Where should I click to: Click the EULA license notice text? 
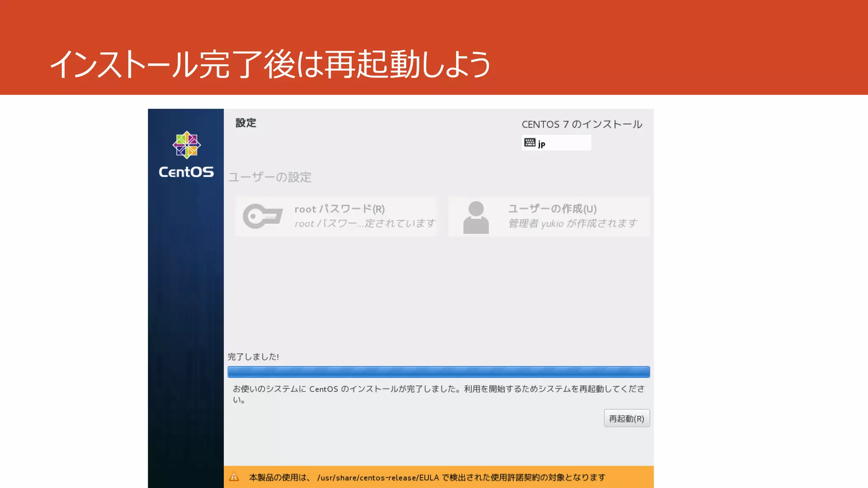(x=427, y=477)
